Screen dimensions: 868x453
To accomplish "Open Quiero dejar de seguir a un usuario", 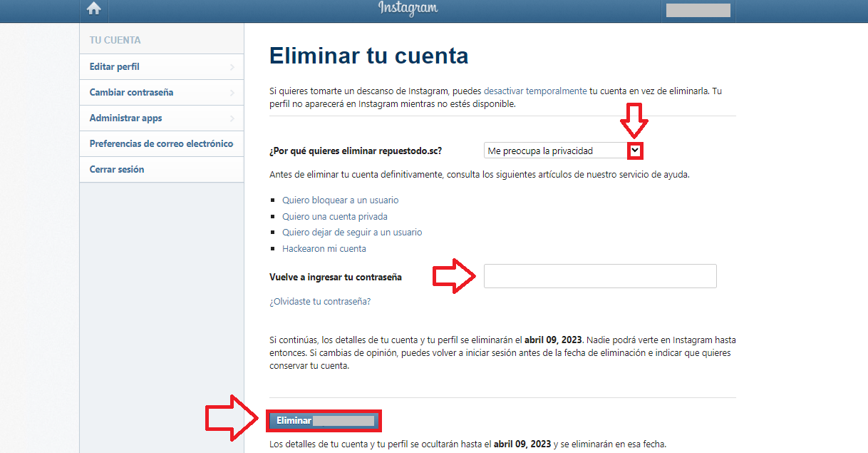I will click(x=352, y=233).
